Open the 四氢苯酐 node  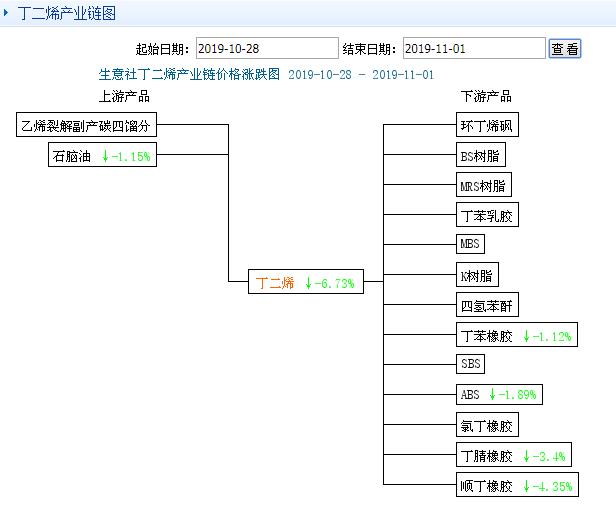click(x=487, y=304)
